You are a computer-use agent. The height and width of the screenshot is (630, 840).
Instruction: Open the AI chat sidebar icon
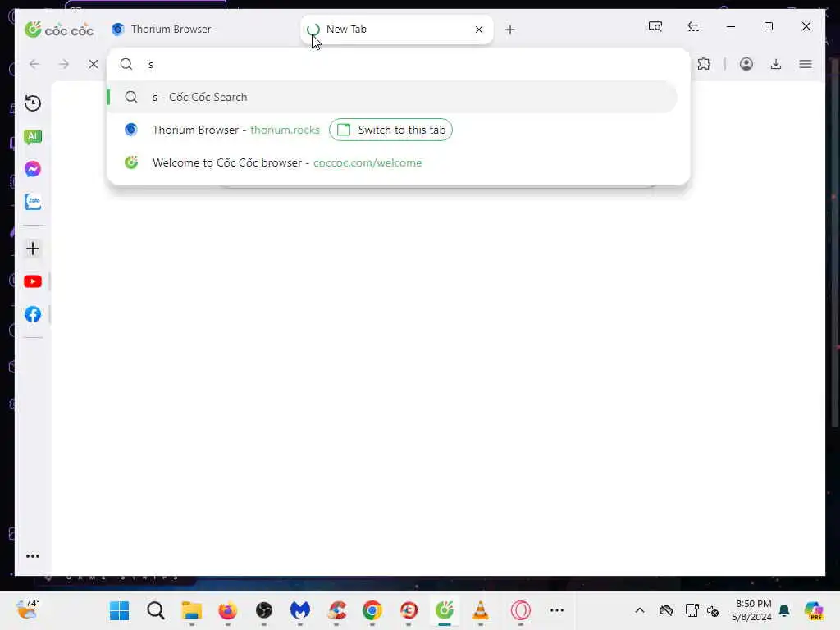(x=33, y=137)
